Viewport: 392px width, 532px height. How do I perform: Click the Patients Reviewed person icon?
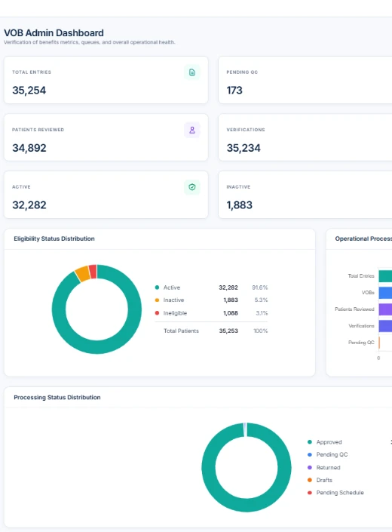tap(192, 130)
